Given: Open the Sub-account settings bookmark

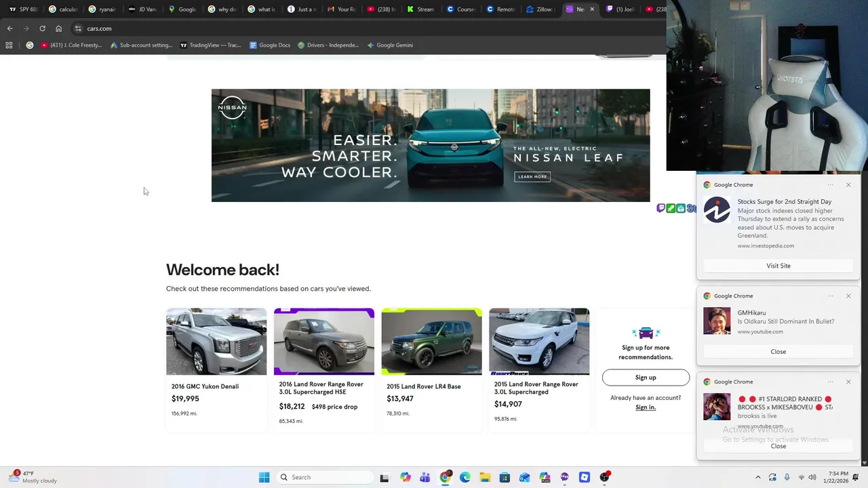Looking at the screenshot, I should click(x=142, y=45).
